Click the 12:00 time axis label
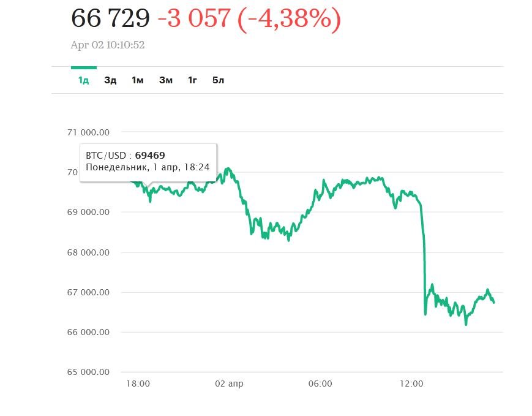 tap(411, 384)
